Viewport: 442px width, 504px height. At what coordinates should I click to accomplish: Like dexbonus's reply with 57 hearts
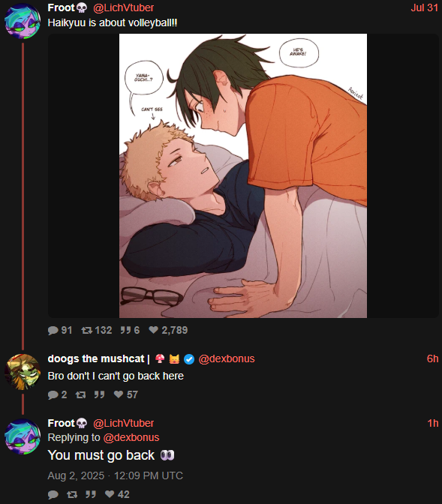126,394
